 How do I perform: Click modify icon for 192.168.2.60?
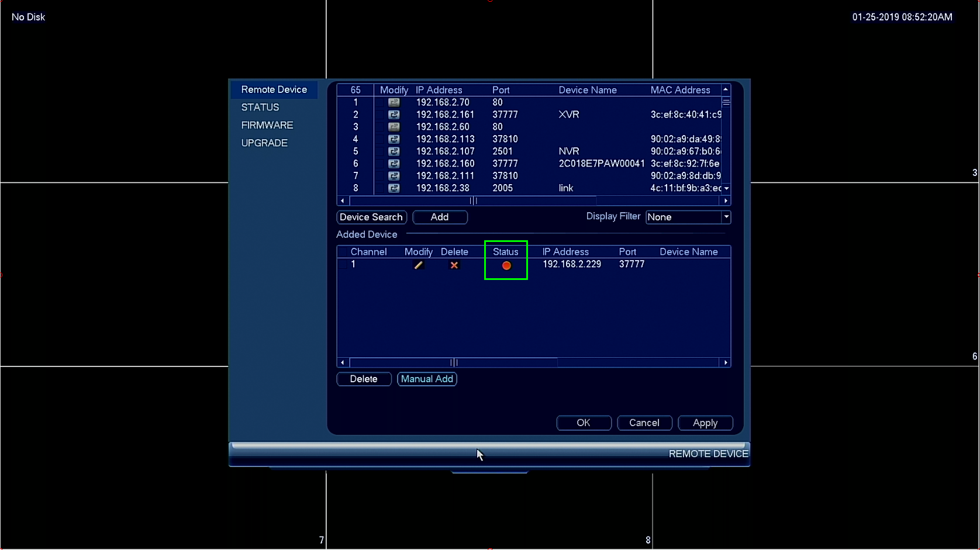[x=394, y=127]
